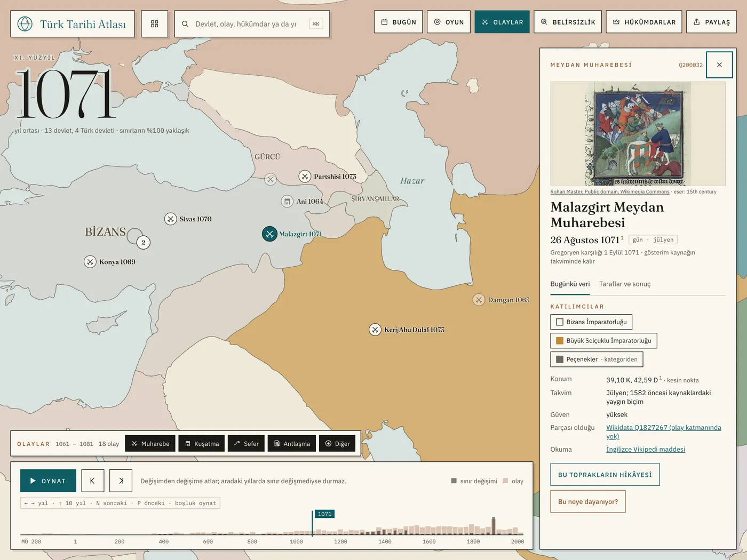Jump to the next border change

point(121,481)
